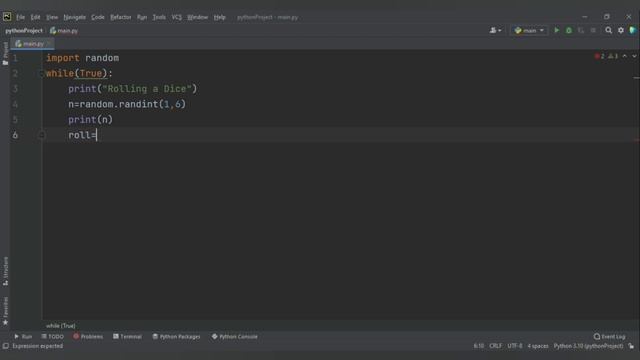The image size is (640, 360).
Task: Open the Python Console tool window
Action: (235, 336)
